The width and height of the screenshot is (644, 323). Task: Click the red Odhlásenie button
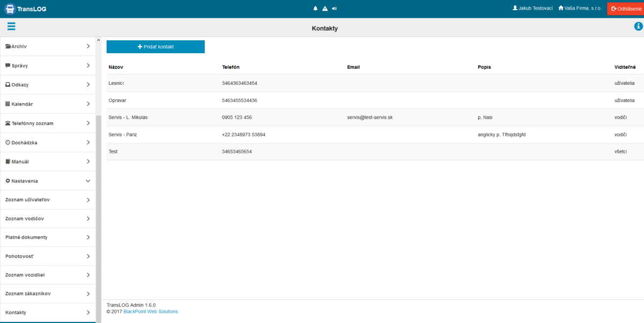625,9
